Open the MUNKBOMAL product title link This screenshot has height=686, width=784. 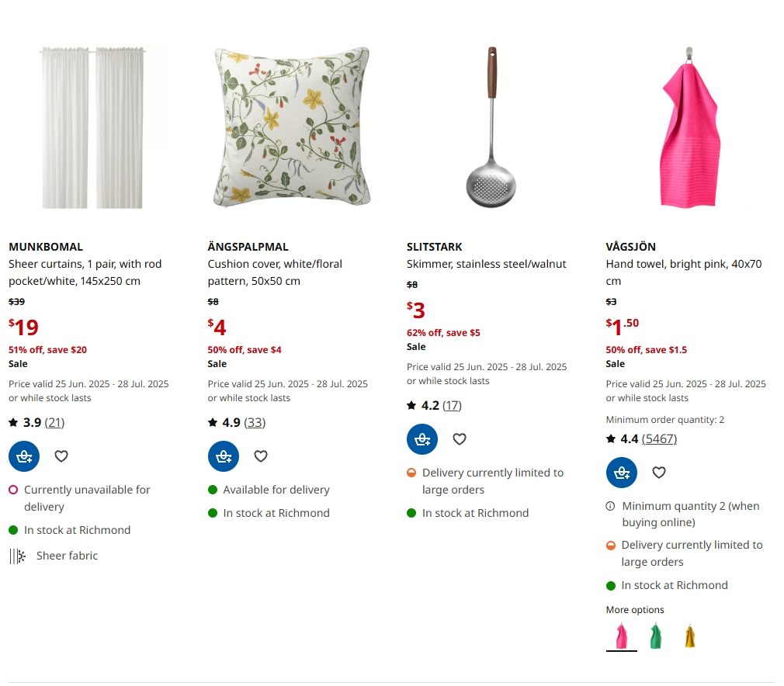click(46, 247)
